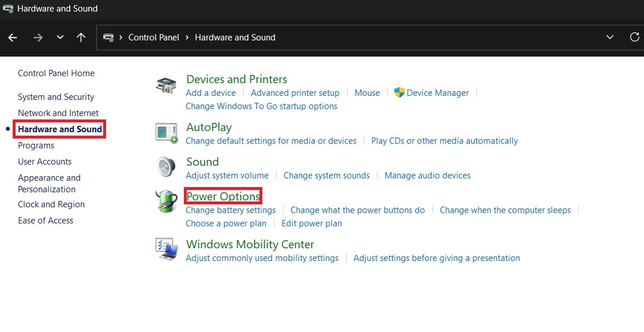Open the Windows Mobility Center heading
Viewport: 644px width, 332px height.
click(250, 244)
